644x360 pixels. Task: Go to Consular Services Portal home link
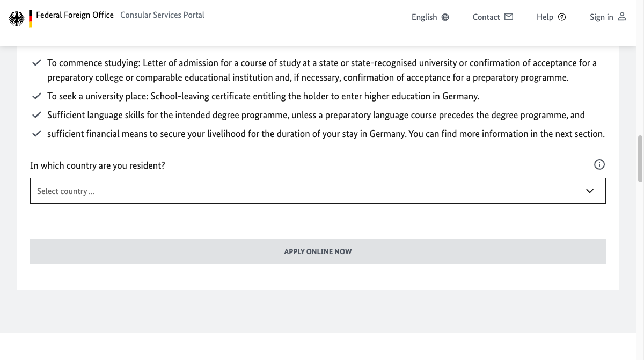pos(162,15)
